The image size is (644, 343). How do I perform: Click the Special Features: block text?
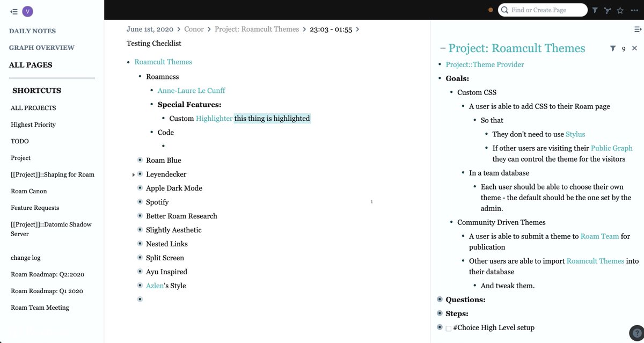pos(189,104)
